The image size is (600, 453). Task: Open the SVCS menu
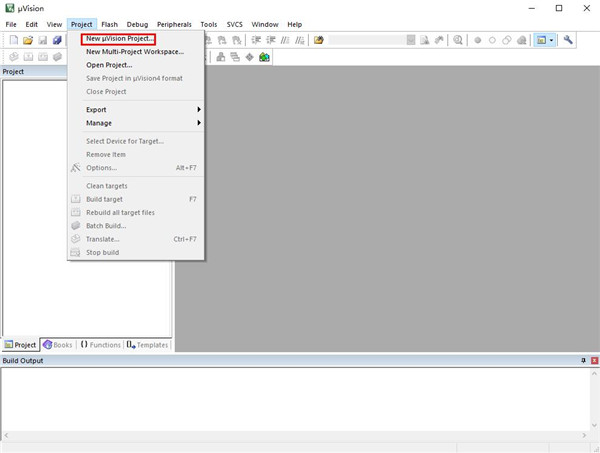[x=233, y=23]
